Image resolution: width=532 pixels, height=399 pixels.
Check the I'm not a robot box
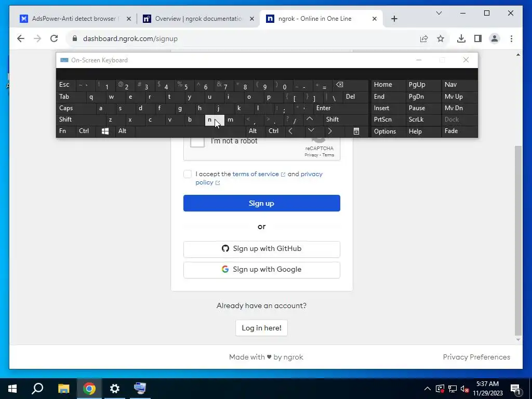pos(197,141)
